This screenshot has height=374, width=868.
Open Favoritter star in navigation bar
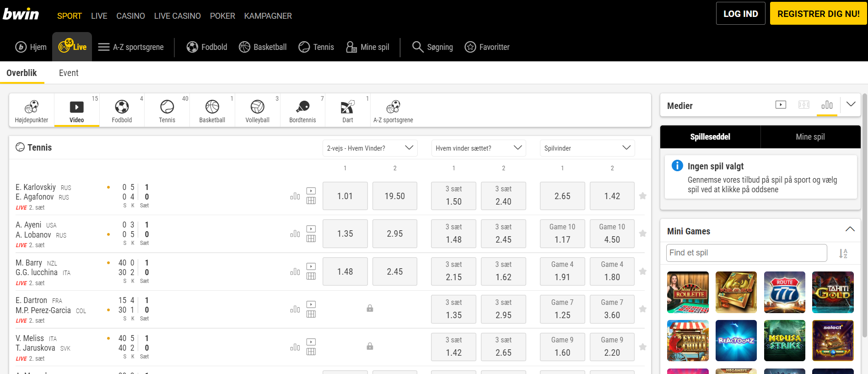[487, 47]
